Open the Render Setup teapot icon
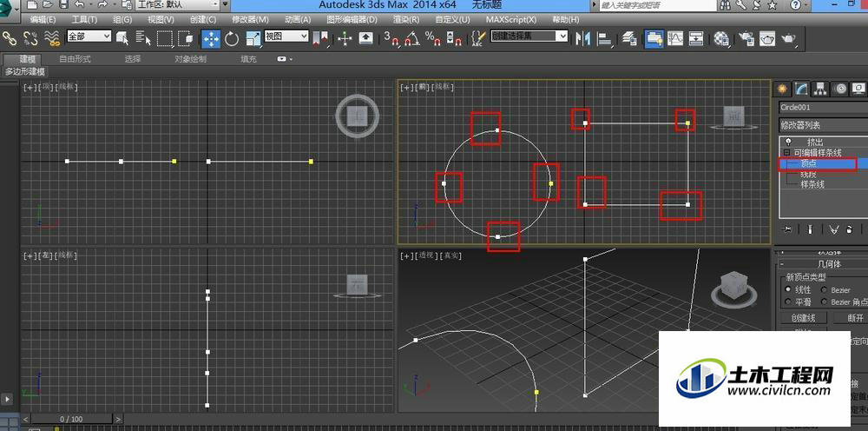This screenshot has height=431, width=868. pyautogui.click(x=746, y=38)
